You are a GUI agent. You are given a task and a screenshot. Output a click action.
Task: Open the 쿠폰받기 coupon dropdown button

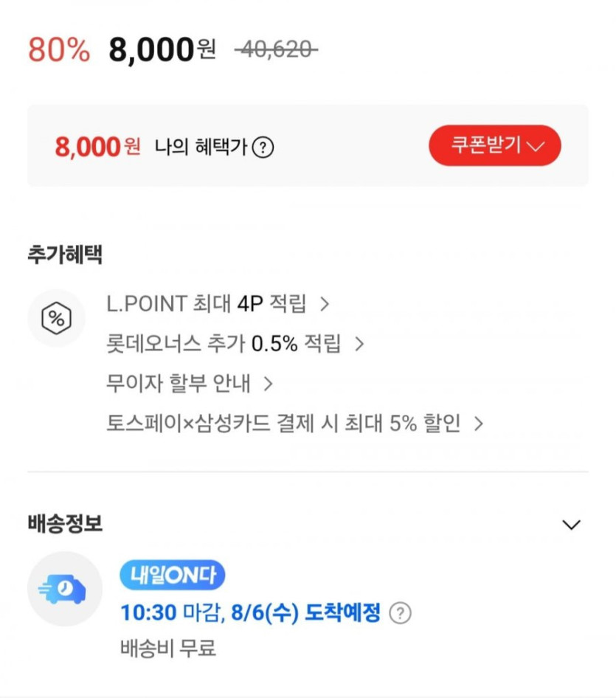(494, 145)
